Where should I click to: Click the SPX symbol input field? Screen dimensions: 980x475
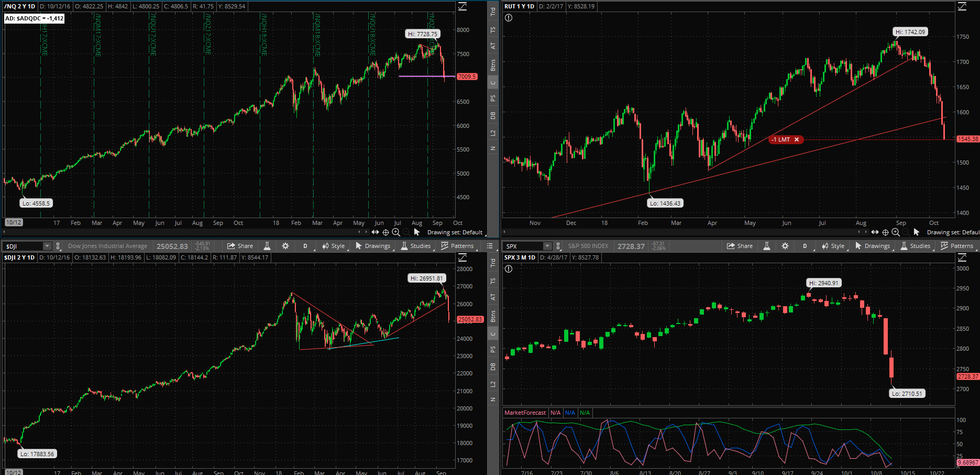click(x=524, y=246)
